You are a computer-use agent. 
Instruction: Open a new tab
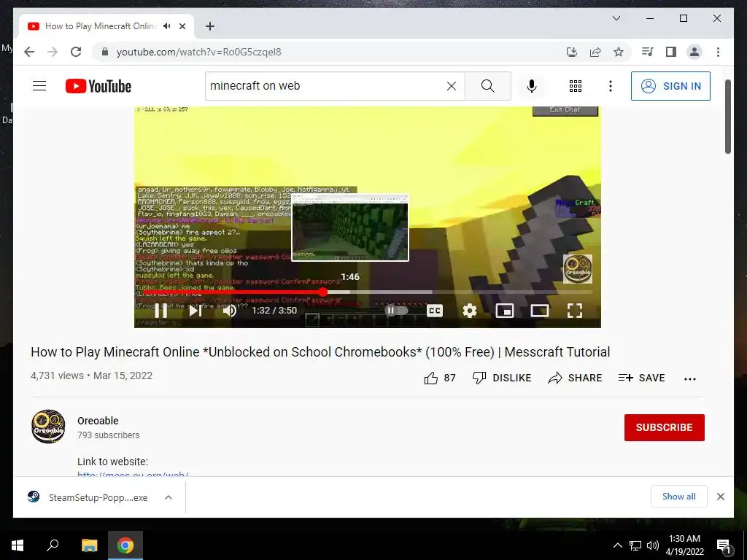click(210, 26)
